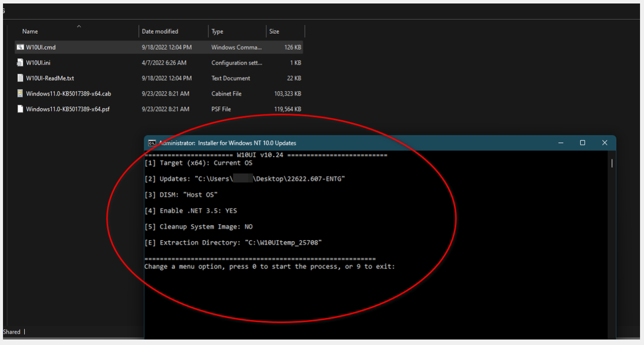The image size is (644, 345).
Task: Select Windows11.0-KB5017389-x64.cab file name
Action: pyautogui.click(x=68, y=94)
